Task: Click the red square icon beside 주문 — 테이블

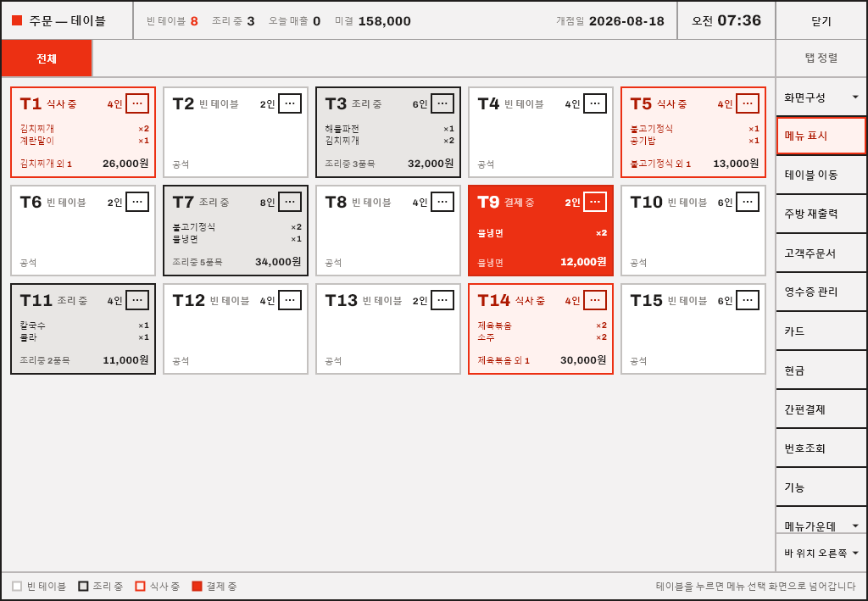Action: [x=17, y=20]
